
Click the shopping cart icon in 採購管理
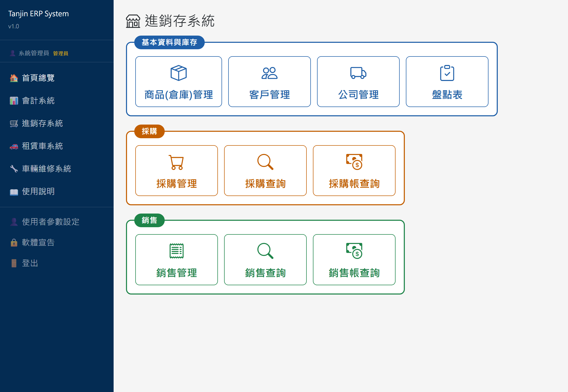[x=176, y=162]
